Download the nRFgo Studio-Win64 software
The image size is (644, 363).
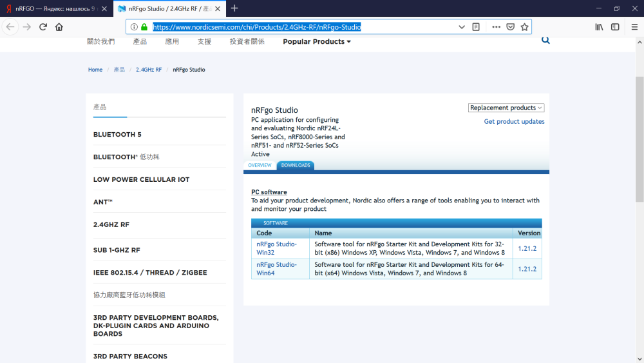pos(276,268)
